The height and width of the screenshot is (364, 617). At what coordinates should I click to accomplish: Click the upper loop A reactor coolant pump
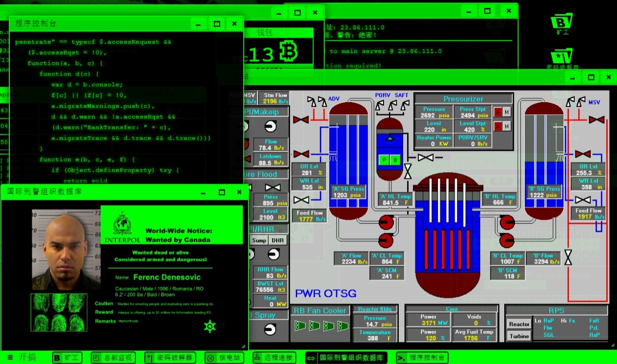click(386, 222)
